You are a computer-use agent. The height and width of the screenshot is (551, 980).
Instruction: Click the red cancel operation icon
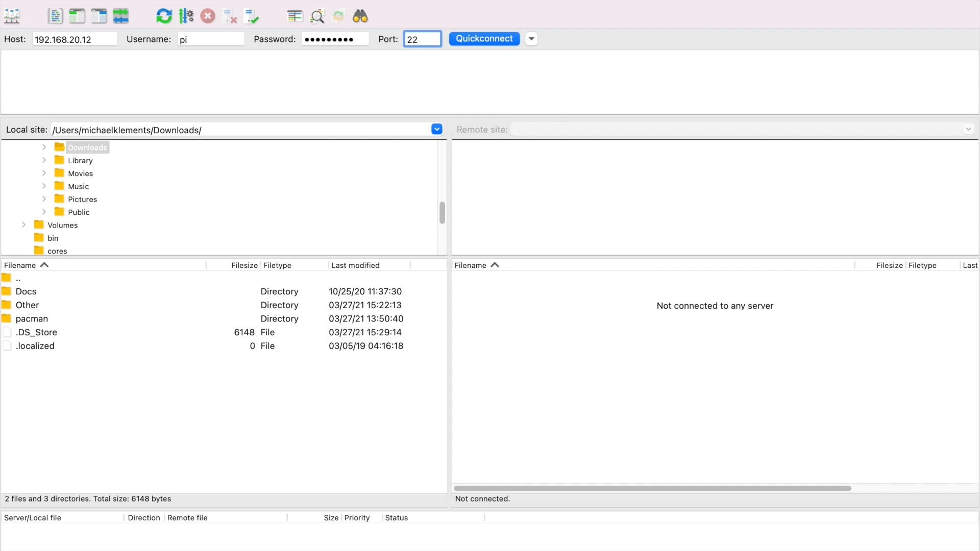tap(208, 16)
